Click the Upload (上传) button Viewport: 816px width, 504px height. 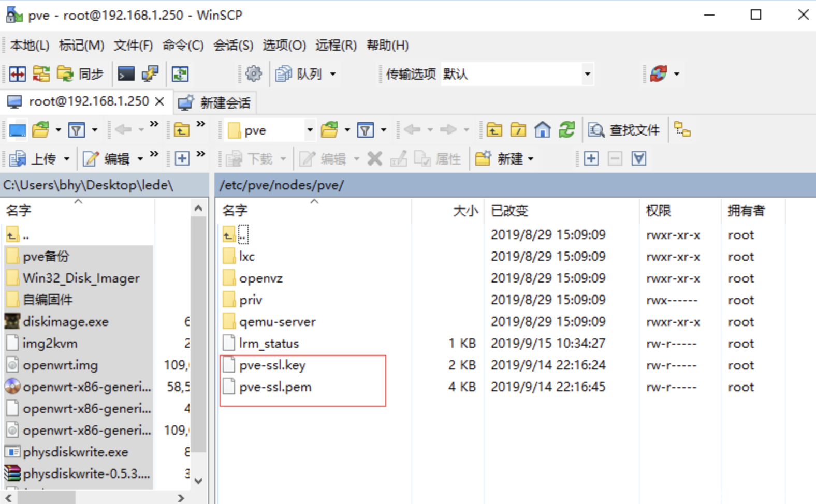[x=32, y=158]
